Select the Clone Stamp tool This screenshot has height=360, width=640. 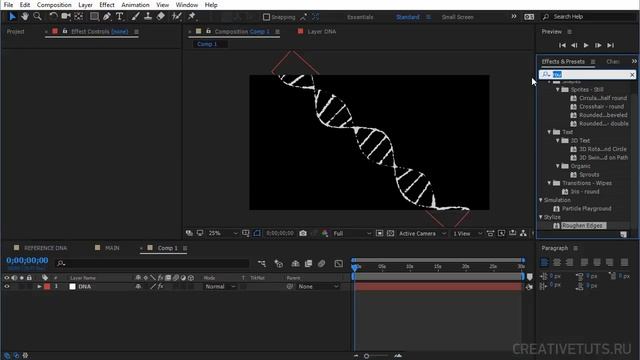click(148, 17)
